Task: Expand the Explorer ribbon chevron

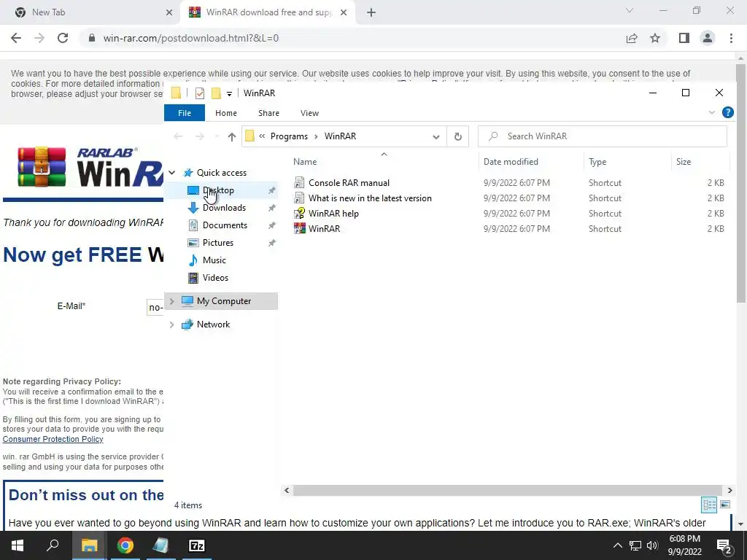Action: [x=712, y=112]
